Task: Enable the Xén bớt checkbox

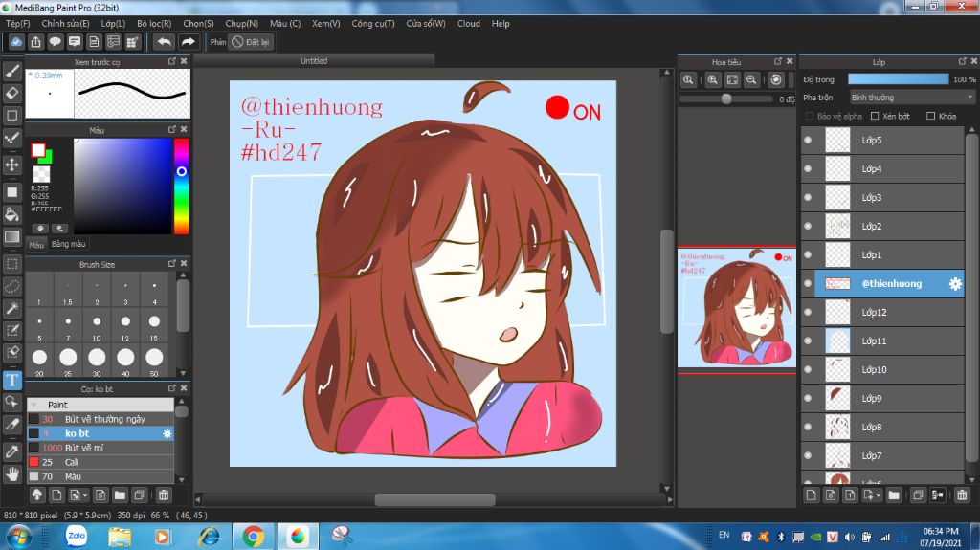Action: [x=875, y=116]
